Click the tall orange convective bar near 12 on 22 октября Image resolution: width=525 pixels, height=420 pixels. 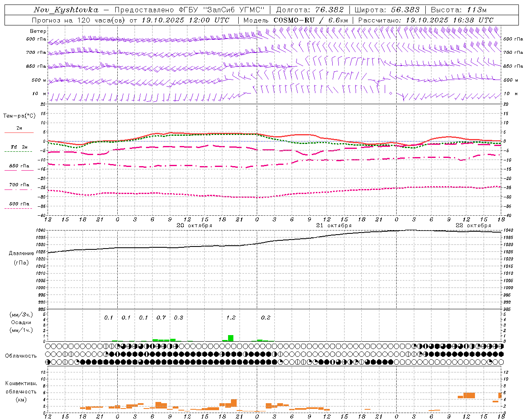469,395
